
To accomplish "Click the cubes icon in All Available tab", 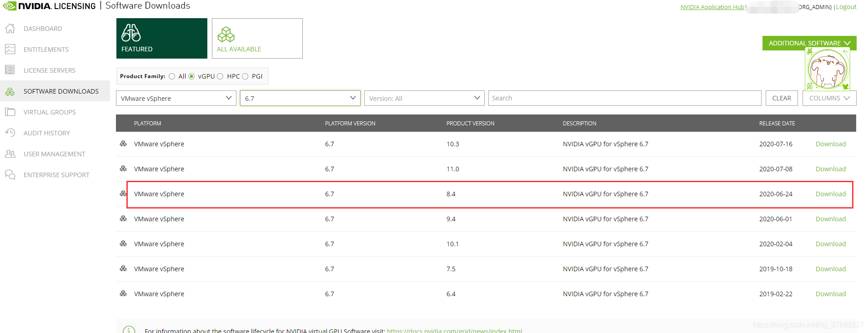I will (x=226, y=34).
